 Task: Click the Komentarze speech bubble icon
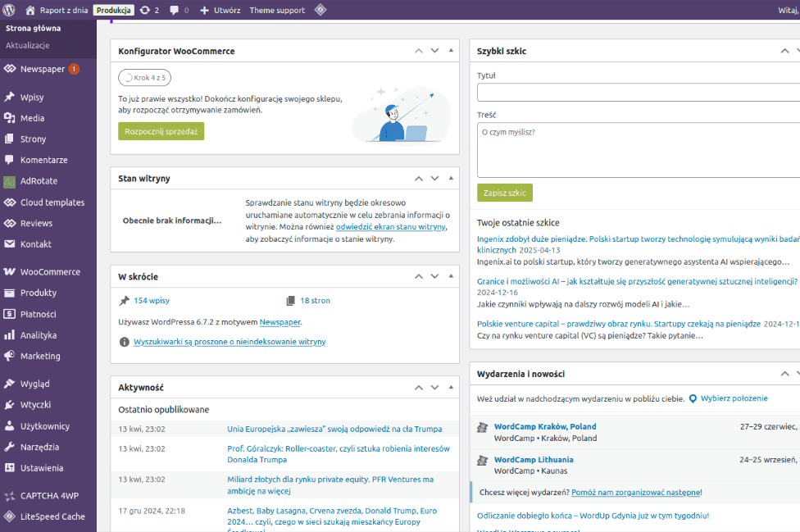(x=10, y=160)
